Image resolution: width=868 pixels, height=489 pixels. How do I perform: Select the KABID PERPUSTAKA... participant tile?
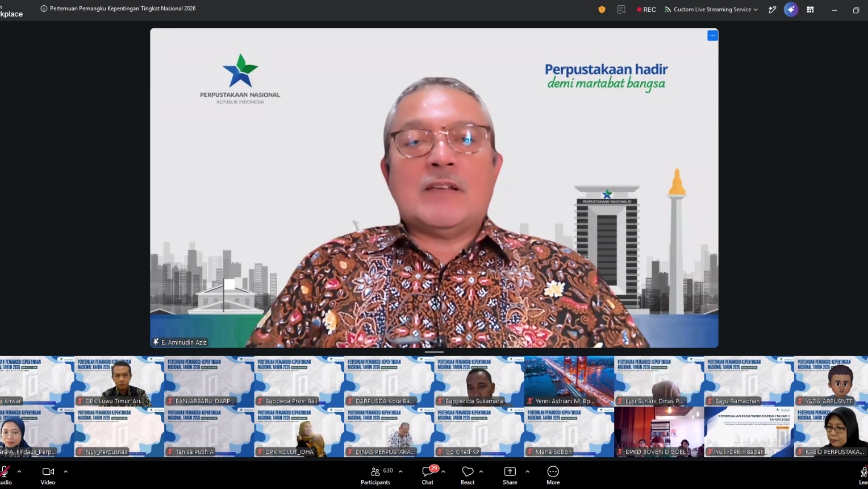(x=831, y=432)
